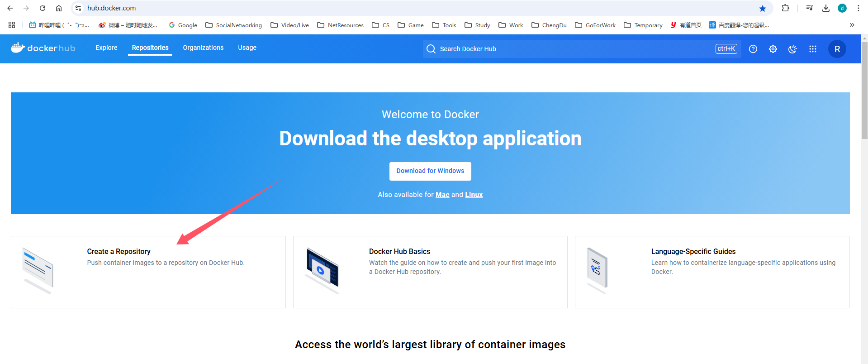Open the Chrome three-dot menu
Screen dimensions: 868x364
(x=859, y=8)
